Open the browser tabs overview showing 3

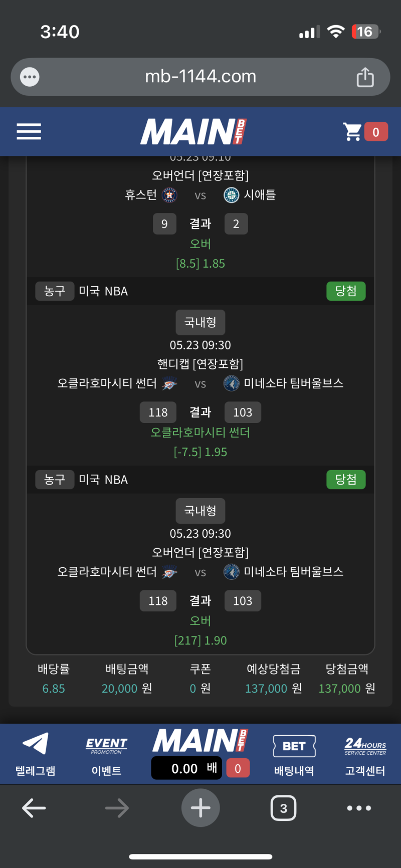click(x=283, y=808)
